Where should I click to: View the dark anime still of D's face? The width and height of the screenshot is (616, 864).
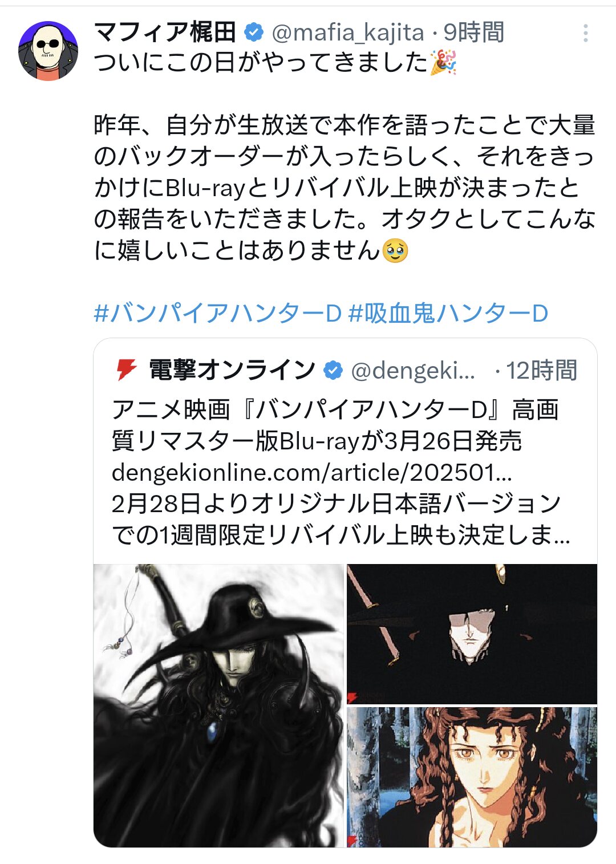(x=472, y=634)
